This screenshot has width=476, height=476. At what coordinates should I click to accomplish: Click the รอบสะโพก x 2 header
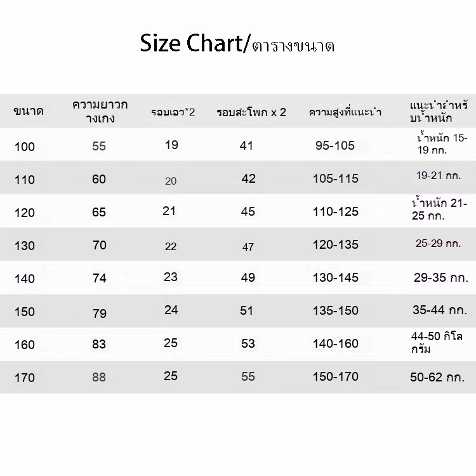251,112
